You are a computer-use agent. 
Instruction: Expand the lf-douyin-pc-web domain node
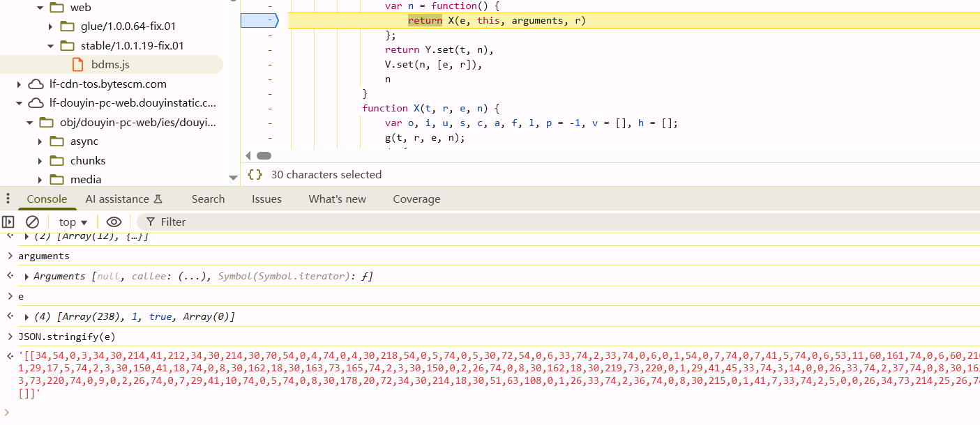pyautogui.click(x=19, y=103)
